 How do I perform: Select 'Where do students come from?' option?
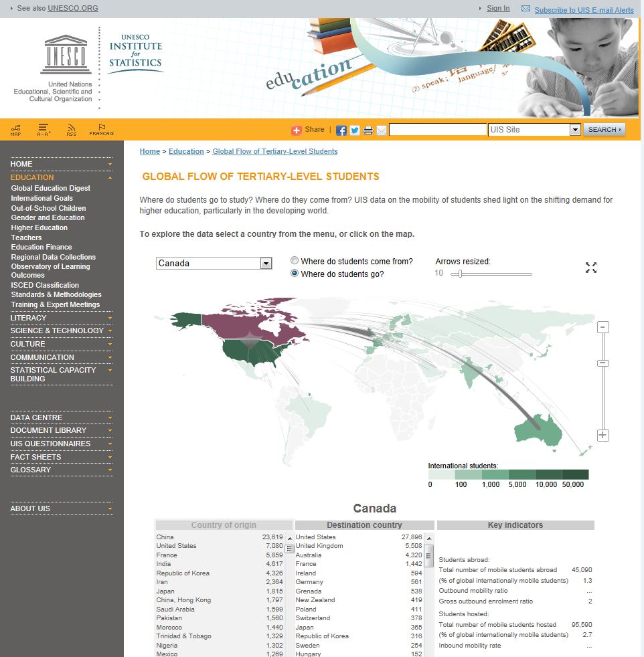coord(295,261)
